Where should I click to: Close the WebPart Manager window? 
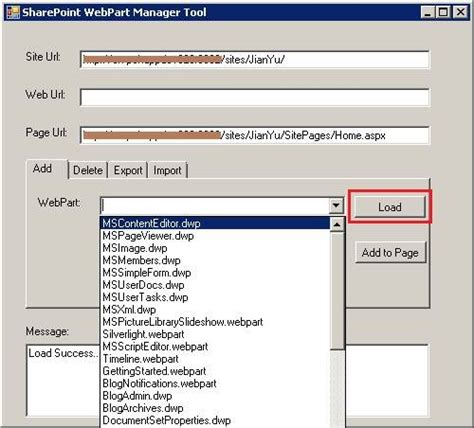coord(460,13)
